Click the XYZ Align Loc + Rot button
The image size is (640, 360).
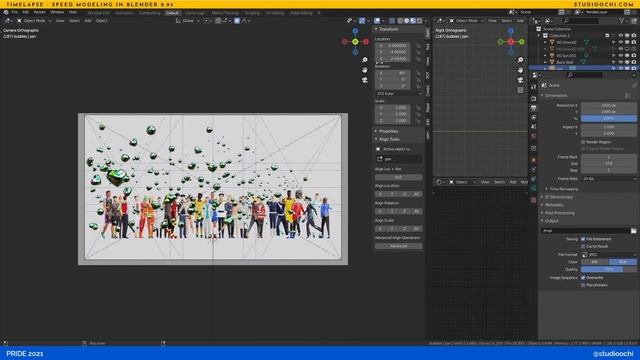pos(398,178)
